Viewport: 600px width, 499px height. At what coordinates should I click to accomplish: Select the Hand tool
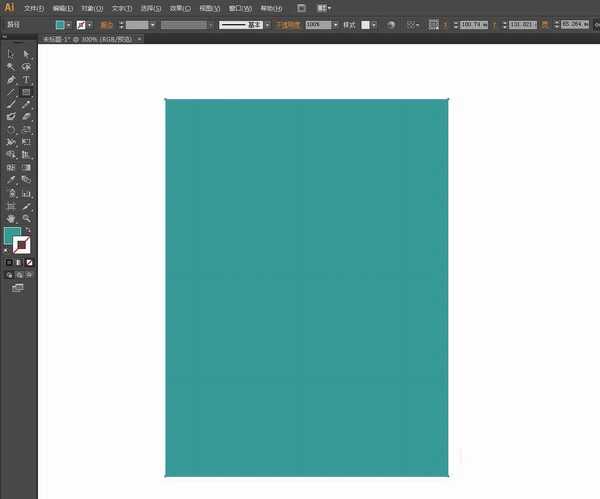pos(11,218)
